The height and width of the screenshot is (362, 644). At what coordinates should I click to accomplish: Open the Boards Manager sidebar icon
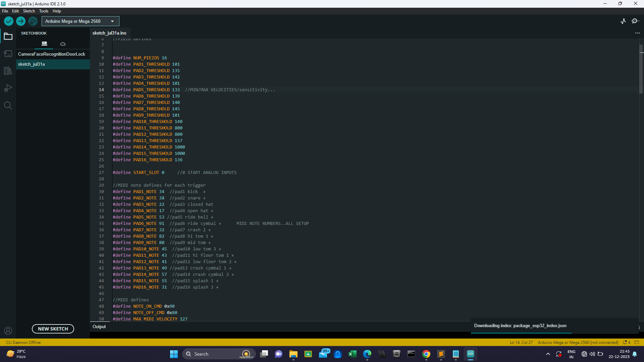(x=8, y=54)
